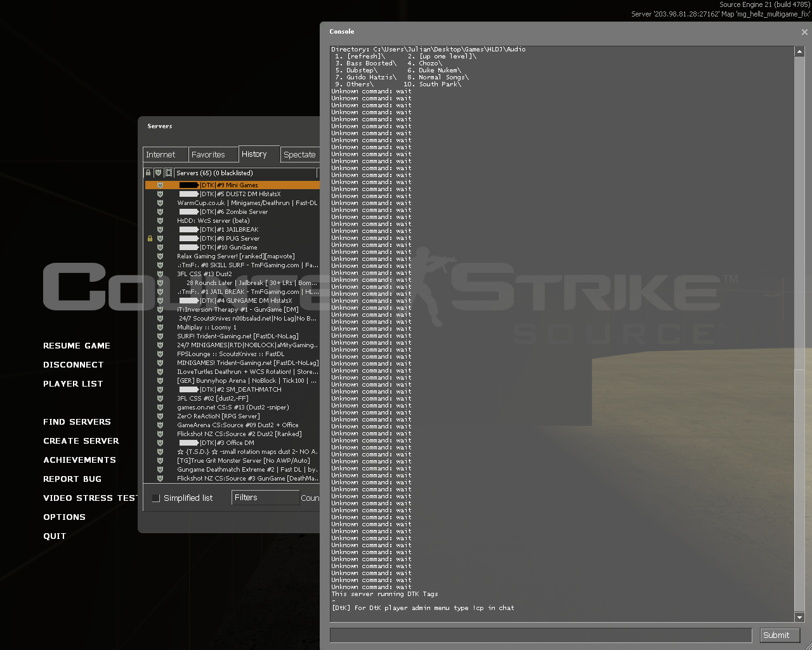812x650 pixels.
Task: Open the Filters panel
Action: tap(265, 498)
